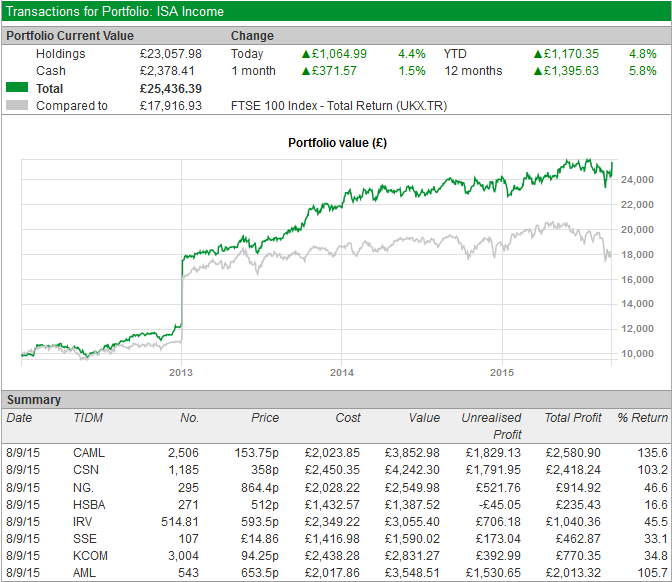Click the 2014 label on chart axis
Image resolution: width=672 pixels, height=582 pixels.
[341, 373]
